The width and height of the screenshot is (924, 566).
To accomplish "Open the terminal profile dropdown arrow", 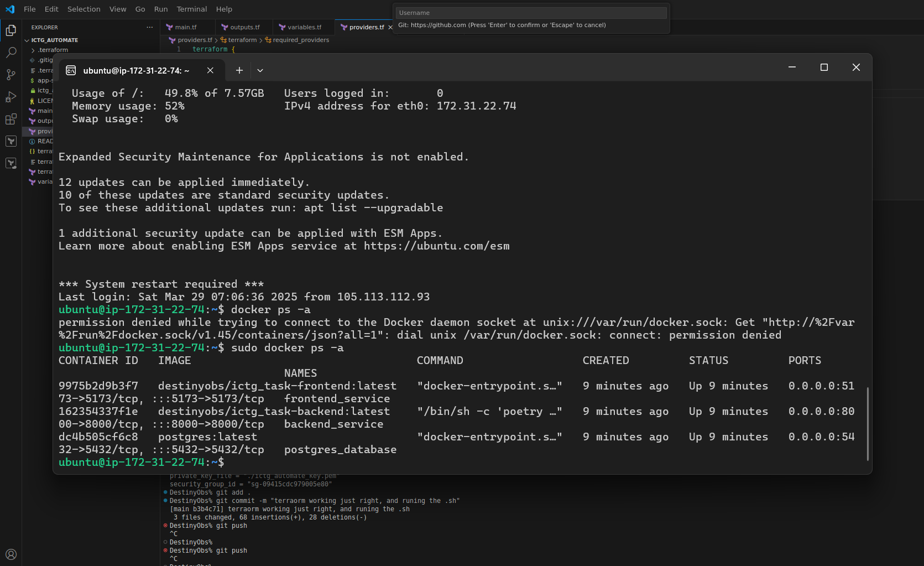I will pyautogui.click(x=260, y=70).
